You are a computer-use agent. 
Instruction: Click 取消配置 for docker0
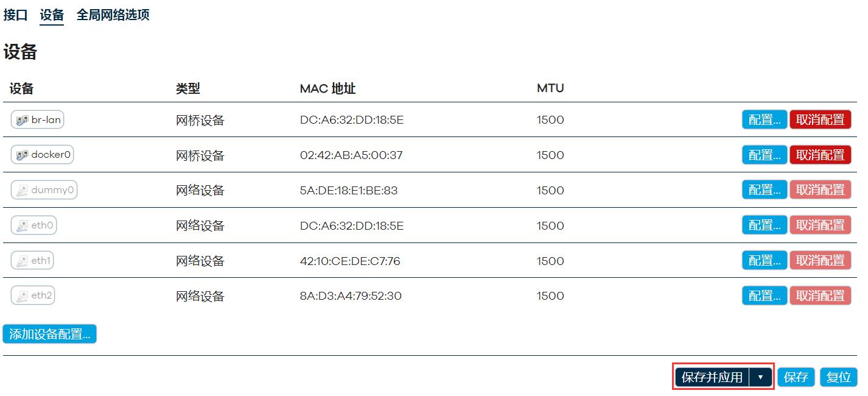pos(820,155)
